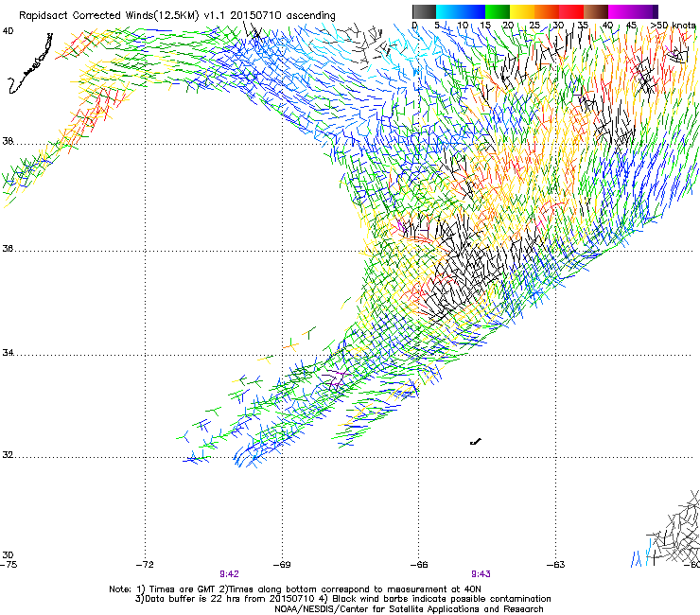Click the '32' latitude axis label

click(8, 455)
